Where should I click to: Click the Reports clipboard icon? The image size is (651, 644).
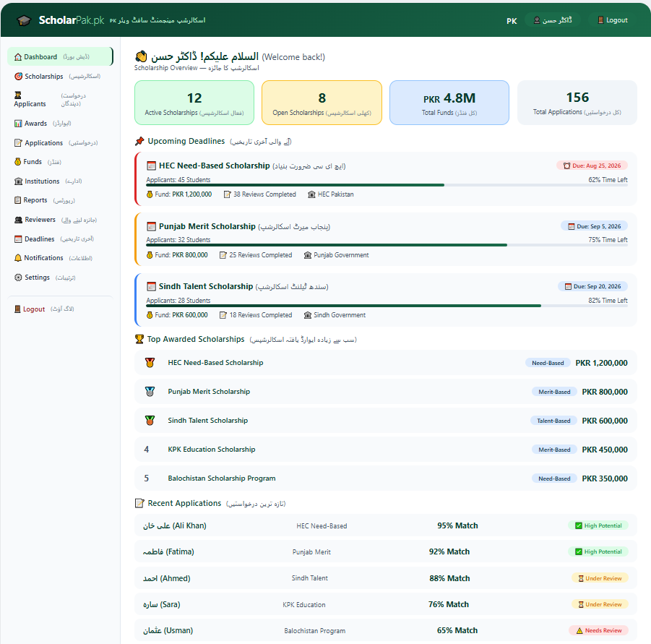(17, 200)
